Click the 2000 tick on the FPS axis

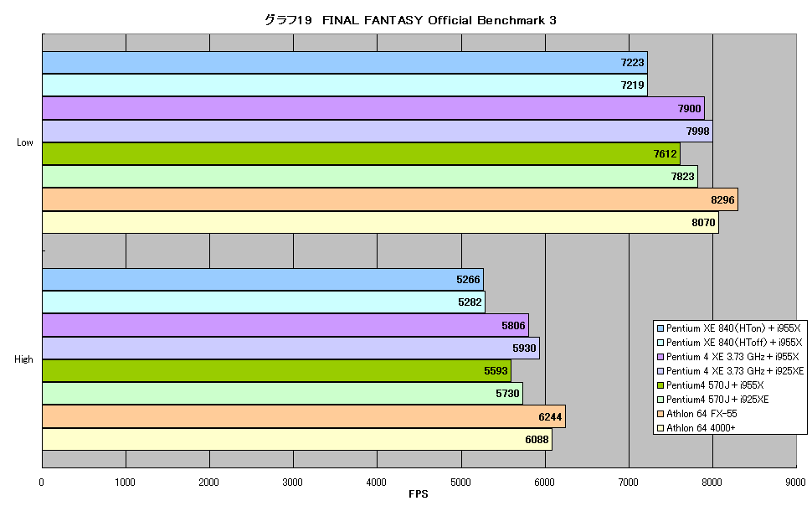click(x=208, y=483)
